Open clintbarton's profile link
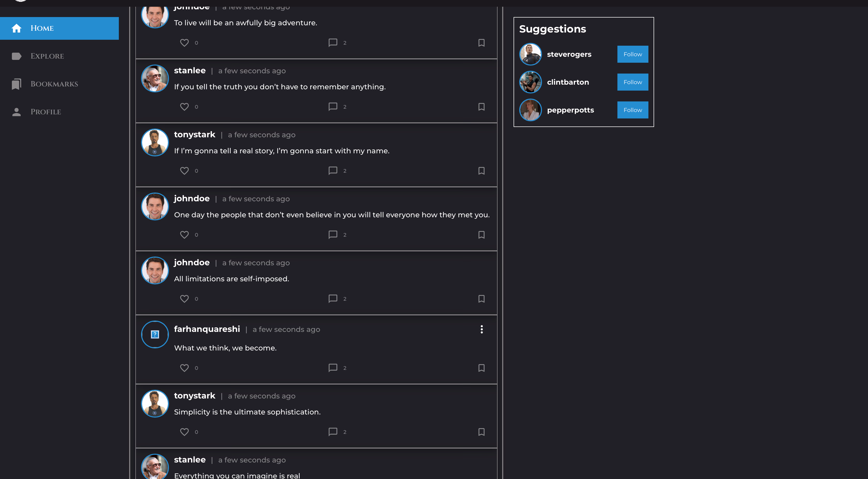Screen dimensions: 868x479 pos(568,82)
